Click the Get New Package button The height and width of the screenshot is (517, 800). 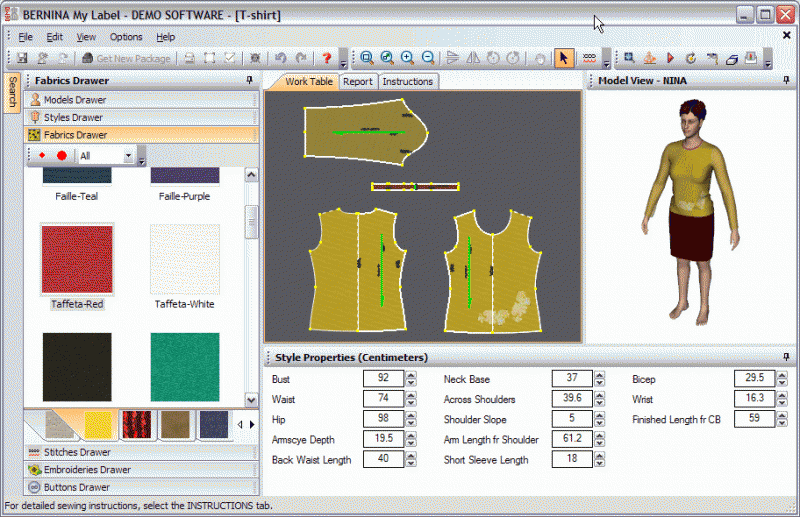click(x=126, y=58)
